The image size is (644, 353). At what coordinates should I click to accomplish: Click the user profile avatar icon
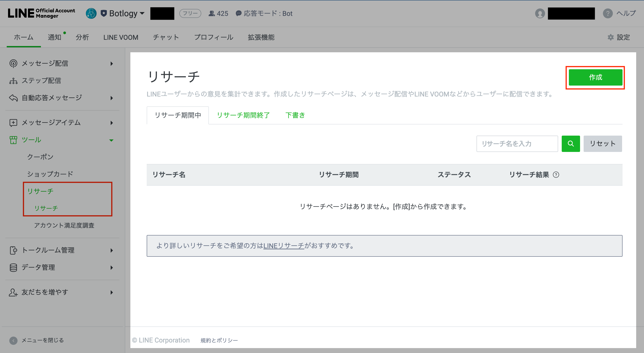(x=540, y=13)
